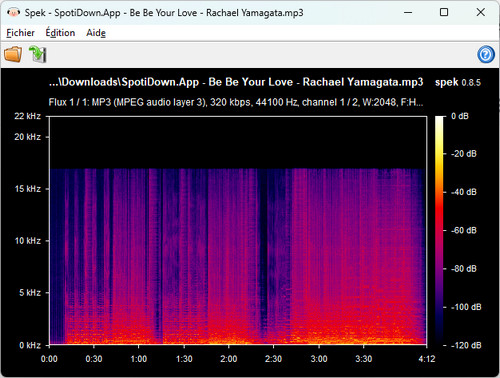Click the 15 kHz axis label

pos(28,189)
